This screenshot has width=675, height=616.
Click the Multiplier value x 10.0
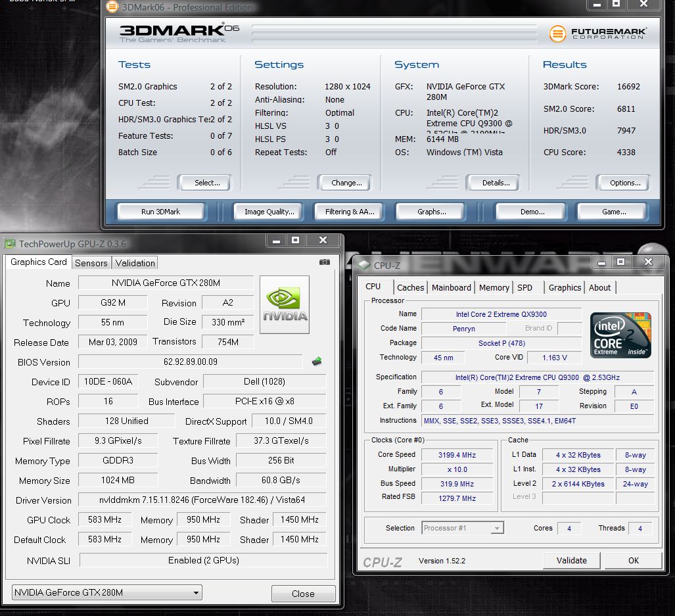click(457, 469)
